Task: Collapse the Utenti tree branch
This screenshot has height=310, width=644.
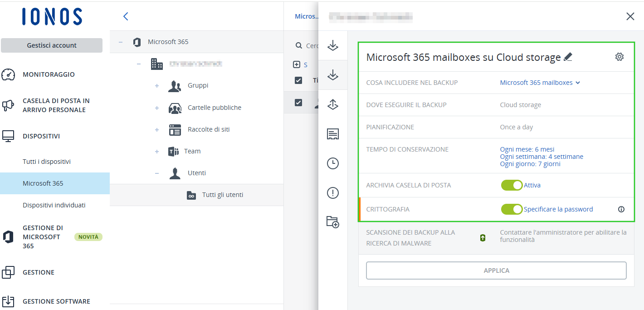Action: (157, 173)
